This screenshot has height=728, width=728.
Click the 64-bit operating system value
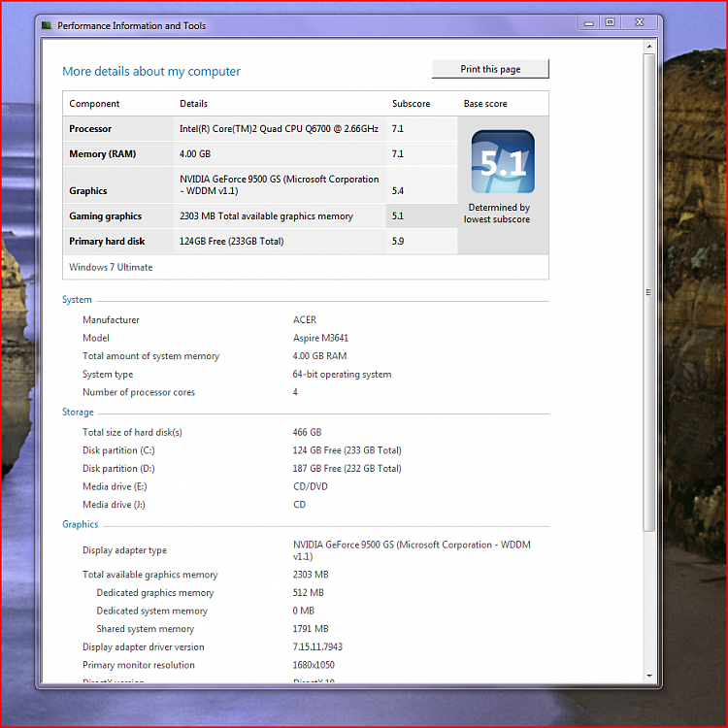point(342,375)
